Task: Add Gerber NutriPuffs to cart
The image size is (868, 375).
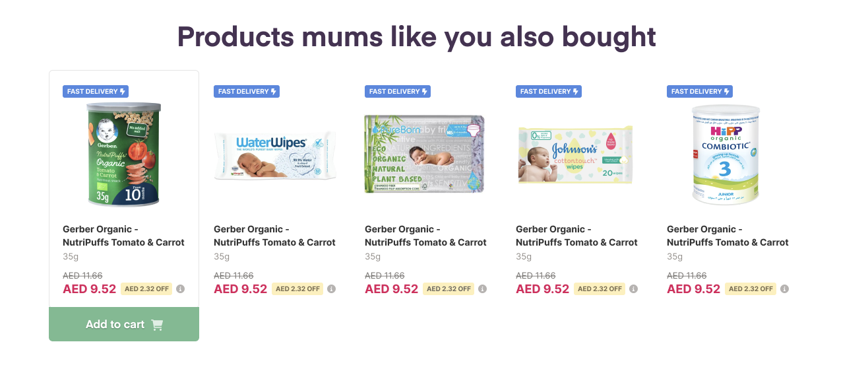Action: point(124,324)
